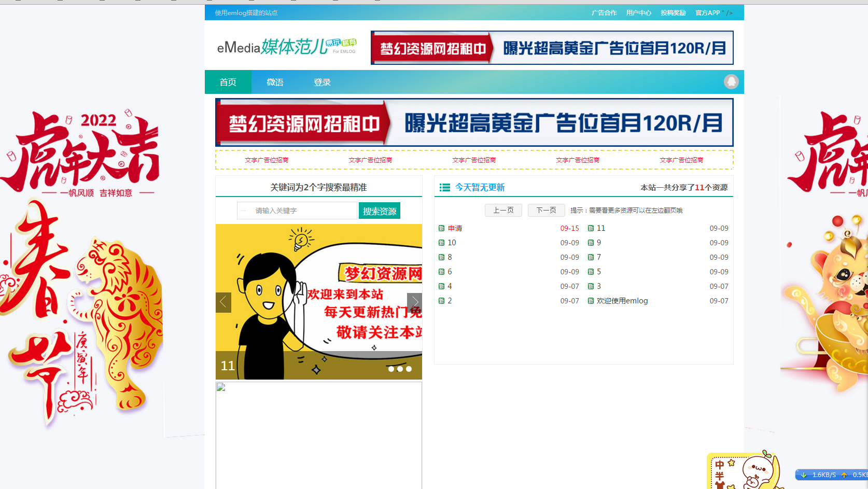Click the eMedia site logo

coord(287,47)
